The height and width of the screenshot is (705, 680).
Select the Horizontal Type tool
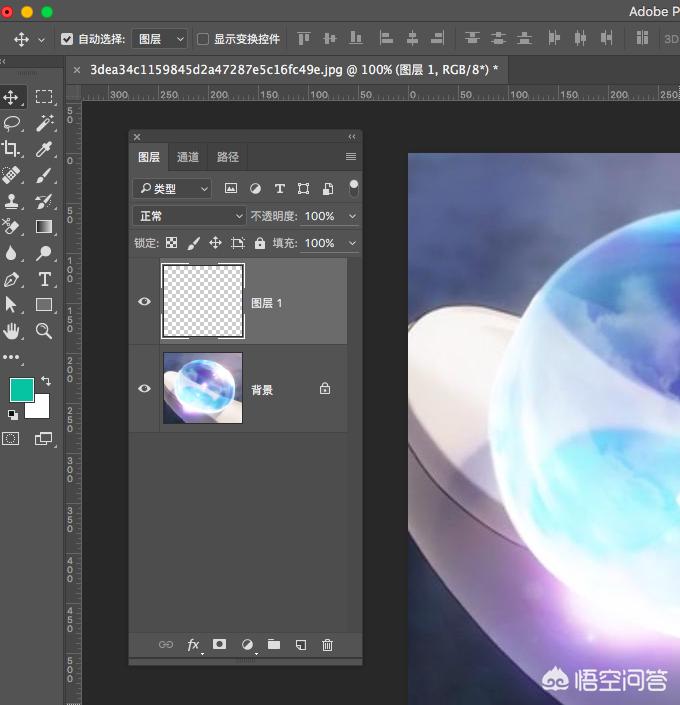pos(44,279)
